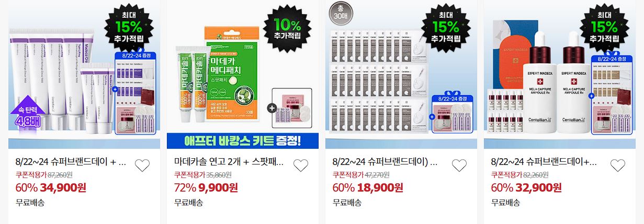Select the 60% 18,900원 price
Screen dimensions: 644x224
(x=368, y=187)
